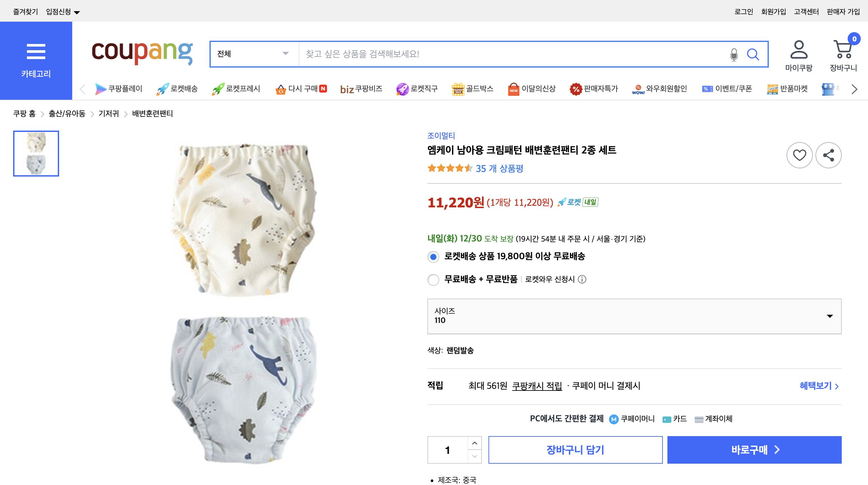Open the share icon next to wishlist
868x485 pixels.
(x=829, y=156)
